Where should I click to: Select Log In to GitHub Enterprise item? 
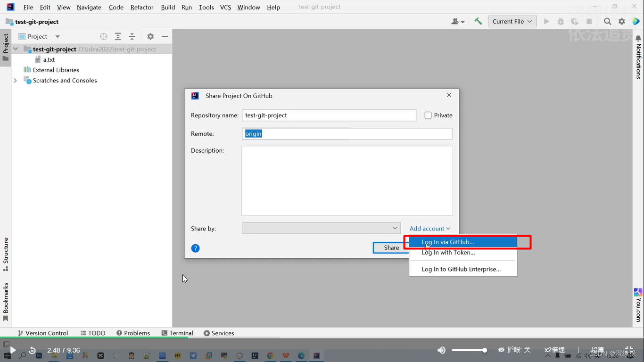pos(463,269)
